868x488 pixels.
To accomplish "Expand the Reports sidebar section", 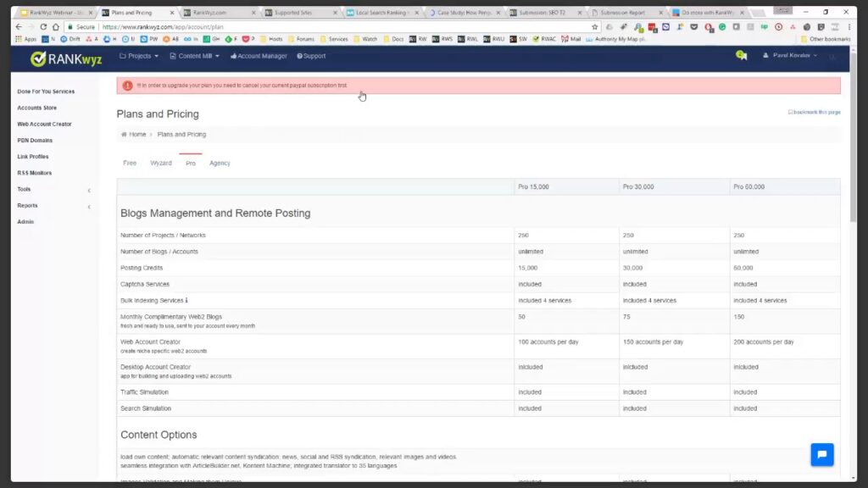I will (x=53, y=206).
